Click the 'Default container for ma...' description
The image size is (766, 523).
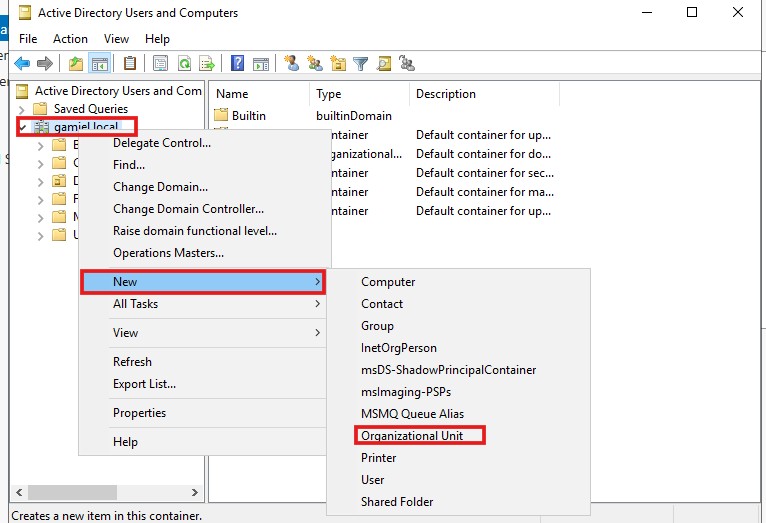[485, 192]
